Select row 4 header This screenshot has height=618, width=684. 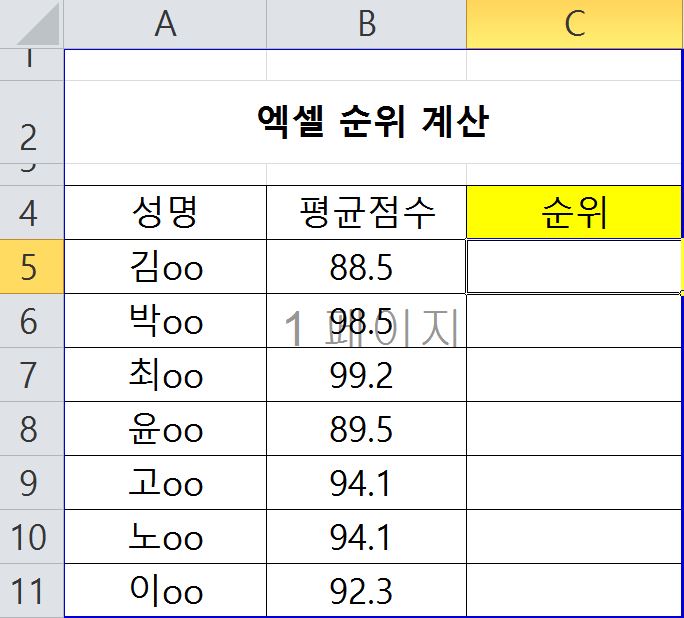pyautogui.click(x=32, y=212)
